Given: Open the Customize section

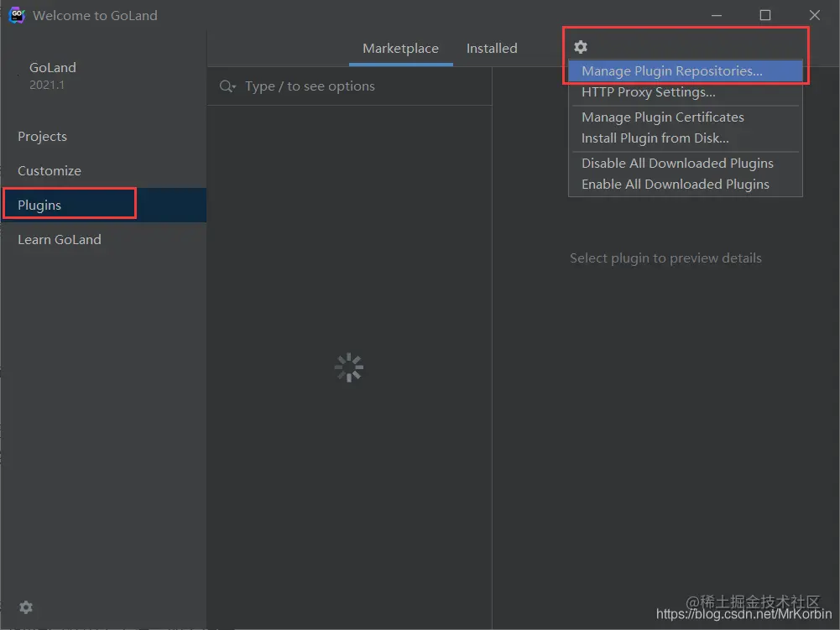Looking at the screenshot, I should pos(104,171).
